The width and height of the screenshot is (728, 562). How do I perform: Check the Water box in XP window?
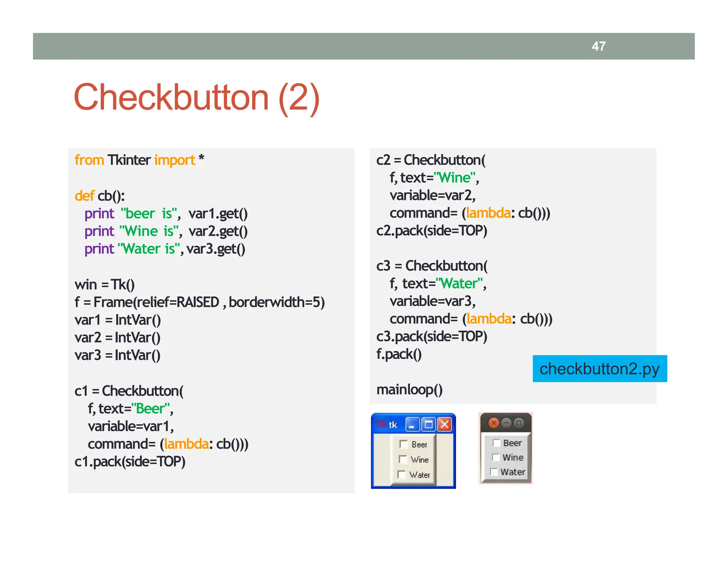point(402,475)
